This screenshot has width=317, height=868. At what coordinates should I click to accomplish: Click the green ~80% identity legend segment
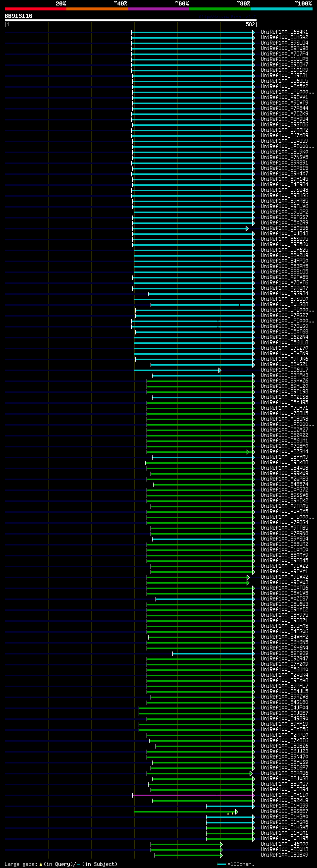click(220, 9)
